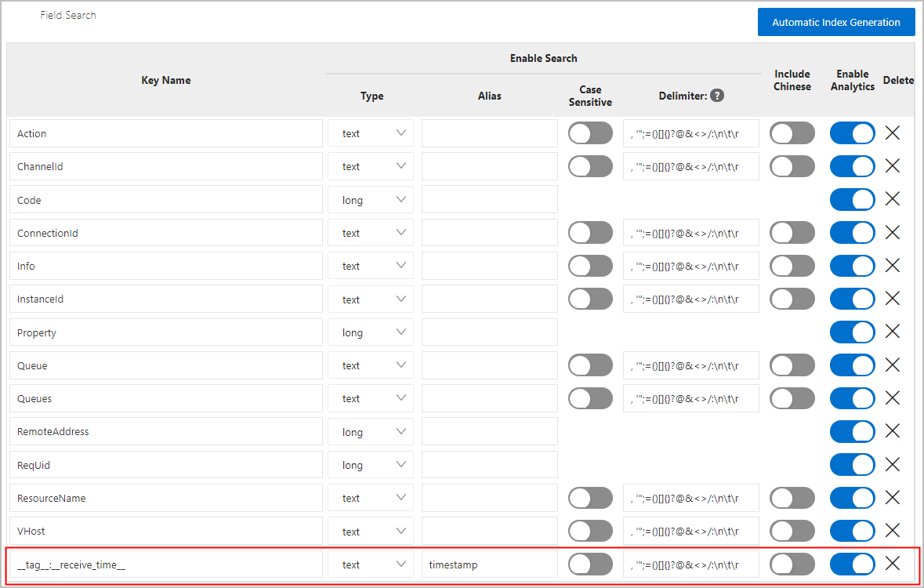Toggle Case Sensitive for Action
Image resolution: width=924 pixels, height=588 pixels.
point(590,133)
